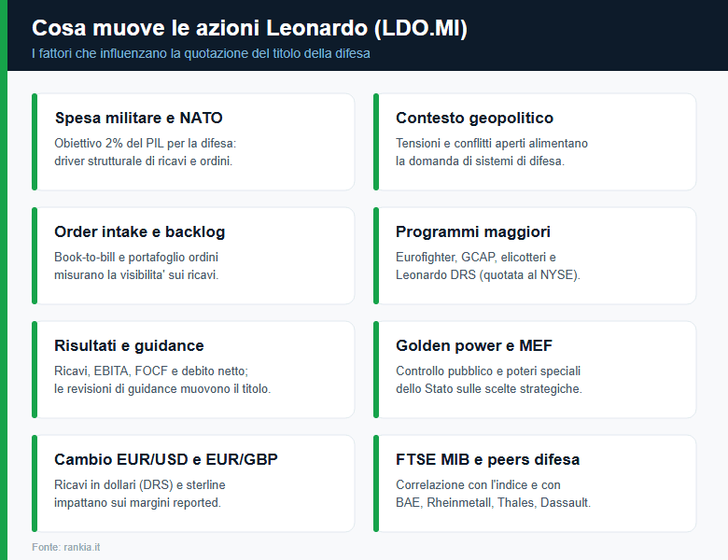Click the green accent bar of Spesa militare card
Image resolution: width=728 pixels, height=560 pixels.
click(x=35, y=142)
